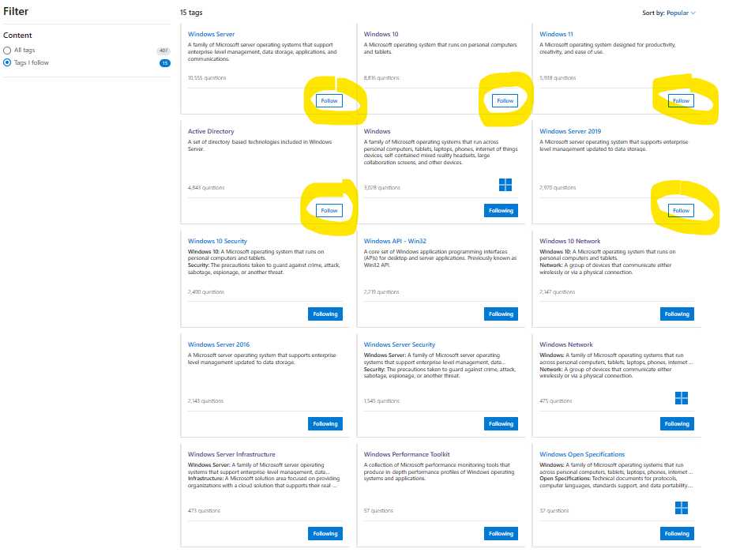Image resolution: width=740 pixels, height=560 pixels.
Task: Toggle Following on Windows API - Win32
Action: pos(501,314)
